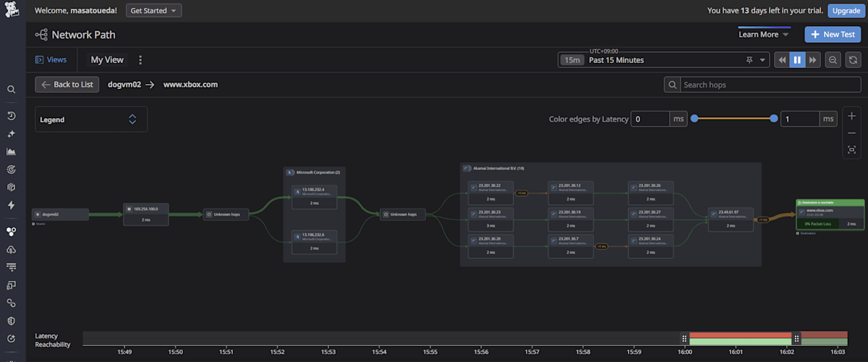The height and width of the screenshot is (362, 868).
Task: Select hop node 23.201.30.20
Action: click(x=490, y=245)
